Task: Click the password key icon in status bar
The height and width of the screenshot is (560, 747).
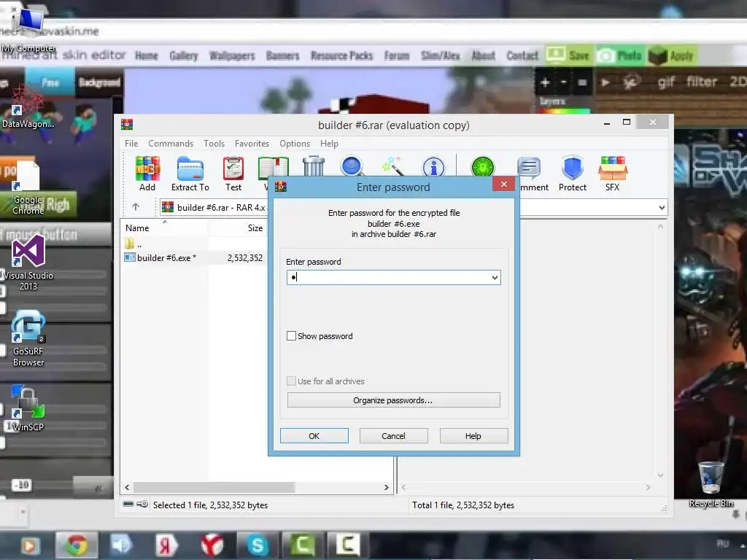Action: coord(142,504)
